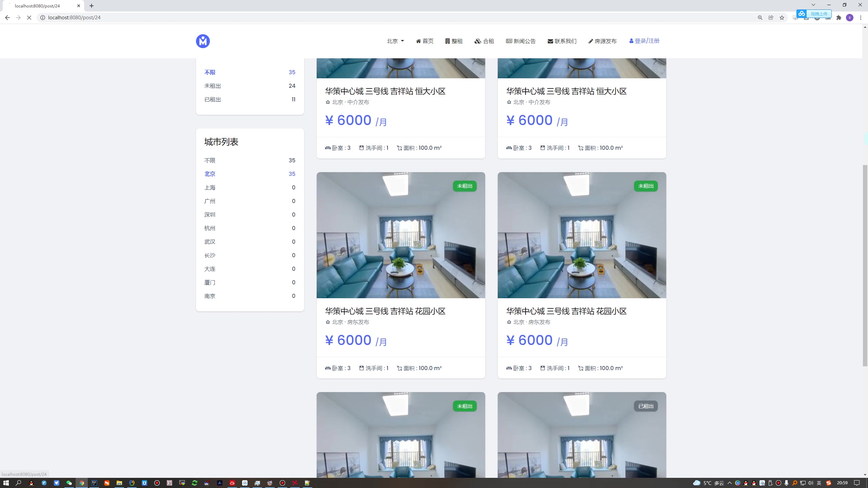Select 上海 in the city list
This screenshot has height=488, width=868.
250,187
